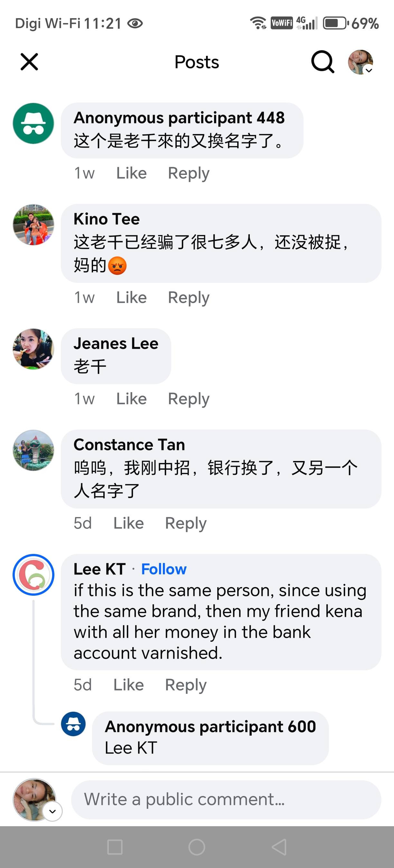Open recent apps square button
Image resolution: width=394 pixels, height=868 pixels.
115,847
